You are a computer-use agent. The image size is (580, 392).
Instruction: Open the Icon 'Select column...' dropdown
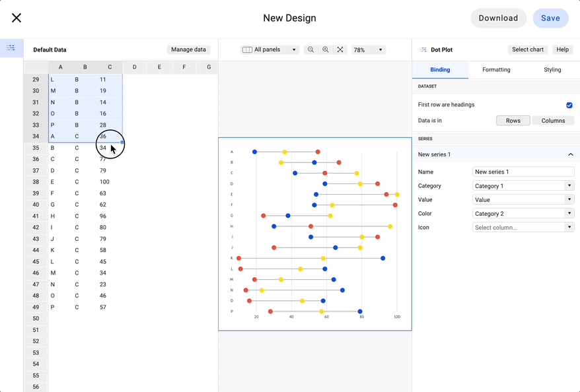[523, 226]
